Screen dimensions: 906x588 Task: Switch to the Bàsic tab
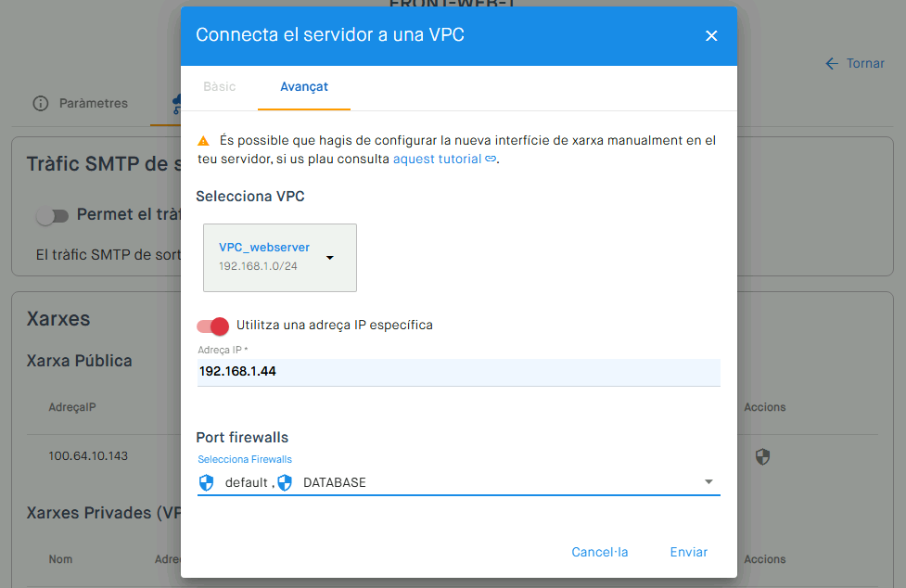click(220, 86)
